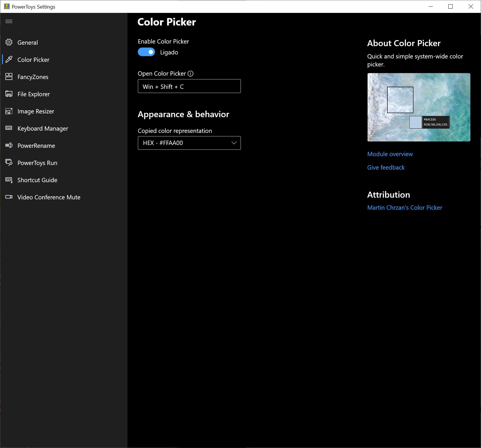Image resolution: width=481 pixels, height=448 pixels.
Task: Open File Explorer settings page
Action: [64, 94]
